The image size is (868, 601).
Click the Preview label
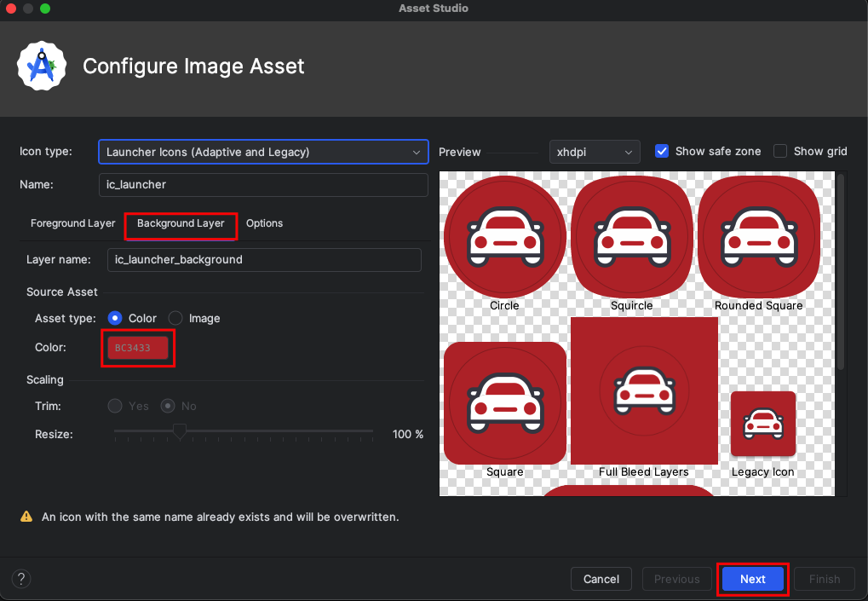coord(459,152)
